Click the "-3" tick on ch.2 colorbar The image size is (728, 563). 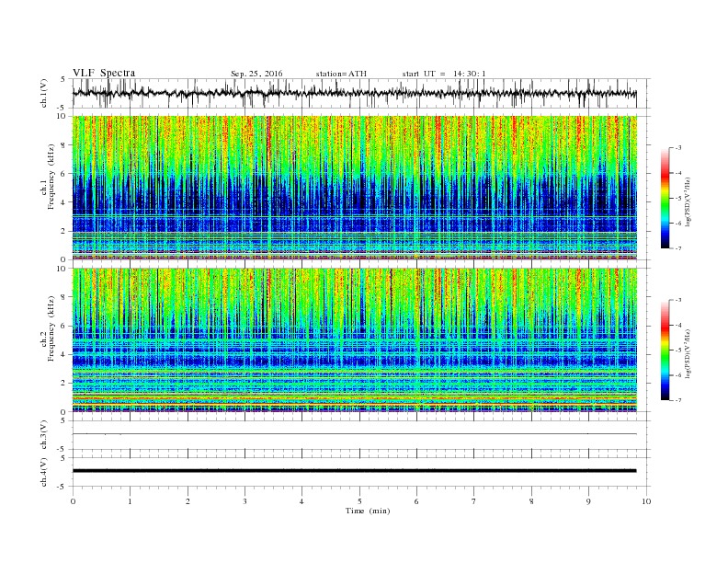click(x=678, y=300)
